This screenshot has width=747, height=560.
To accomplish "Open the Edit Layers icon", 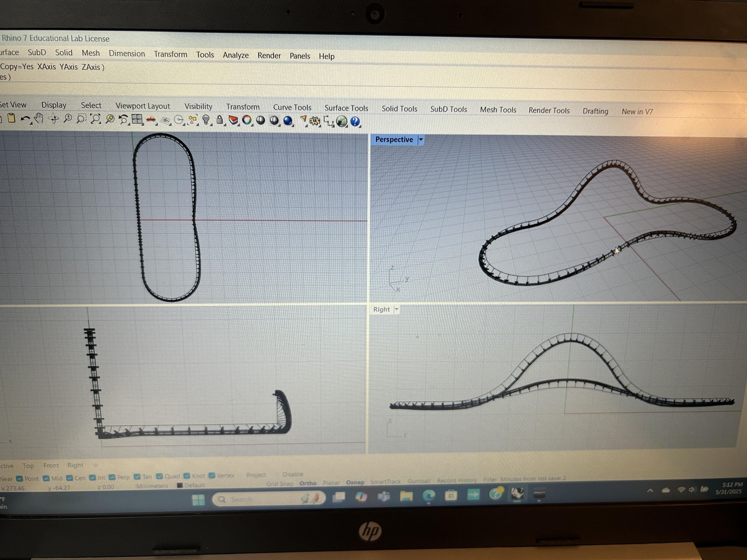I will pos(233,120).
